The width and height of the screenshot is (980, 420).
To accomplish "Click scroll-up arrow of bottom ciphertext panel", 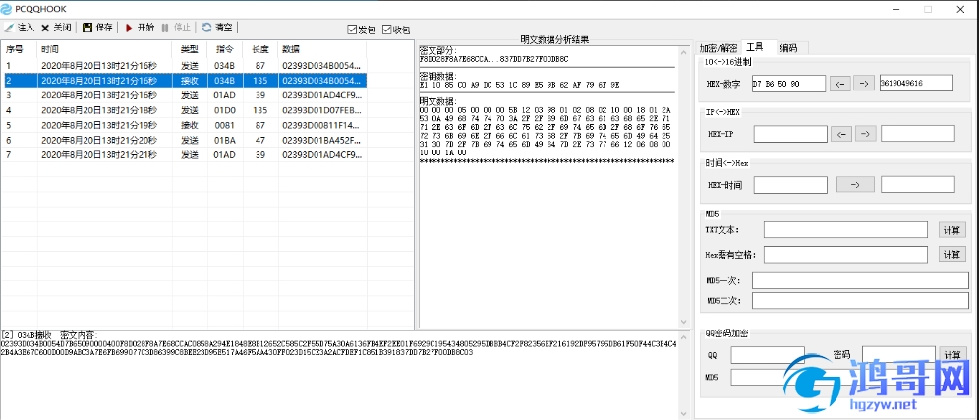I will (x=683, y=336).
